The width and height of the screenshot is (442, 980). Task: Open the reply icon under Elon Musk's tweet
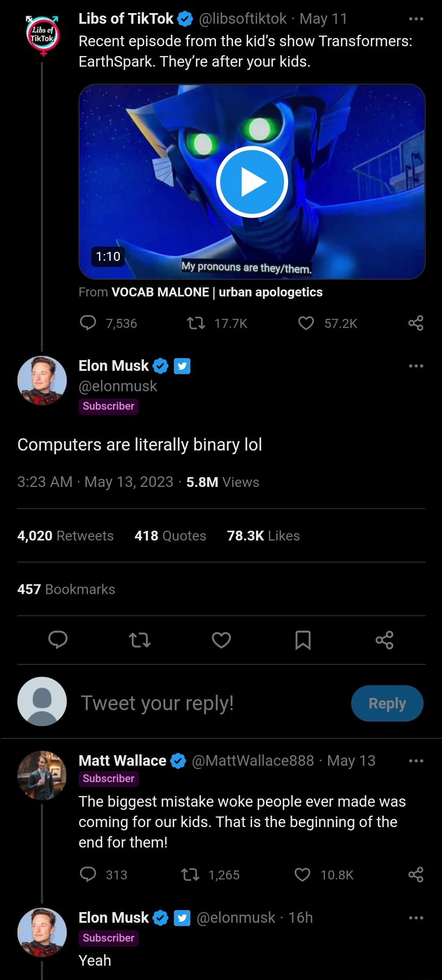click(58, 640)
